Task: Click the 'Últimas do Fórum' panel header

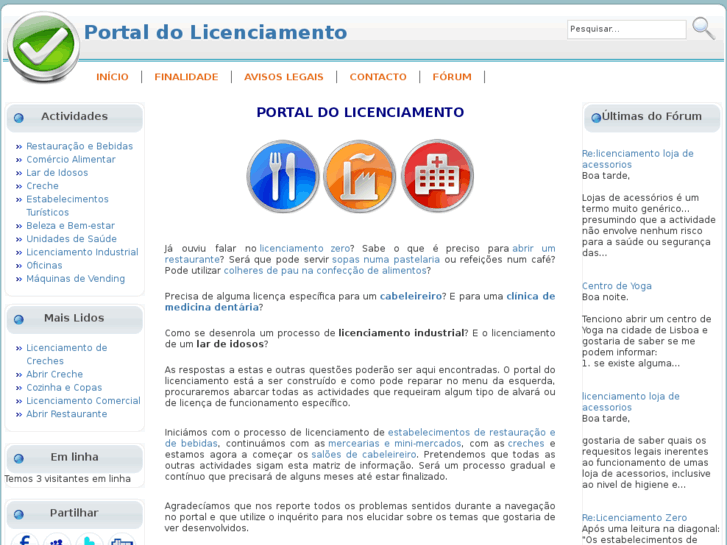Action: tap(652, 117)
